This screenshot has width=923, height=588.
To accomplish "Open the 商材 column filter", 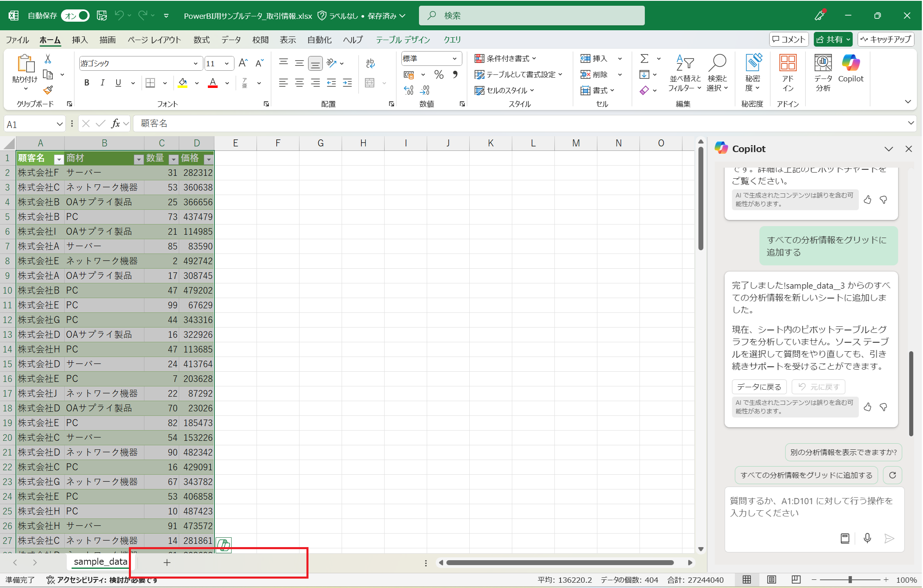I will [139, 159].
